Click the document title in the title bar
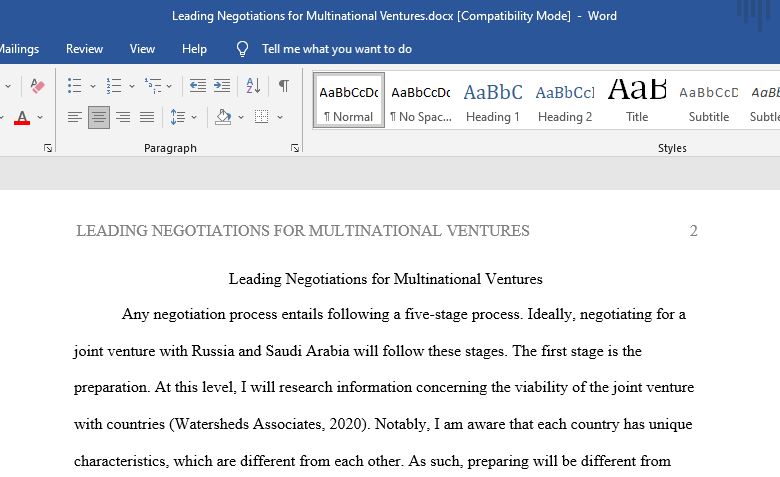This screenshot has height=477, width=780. click(x=394, y=16)
